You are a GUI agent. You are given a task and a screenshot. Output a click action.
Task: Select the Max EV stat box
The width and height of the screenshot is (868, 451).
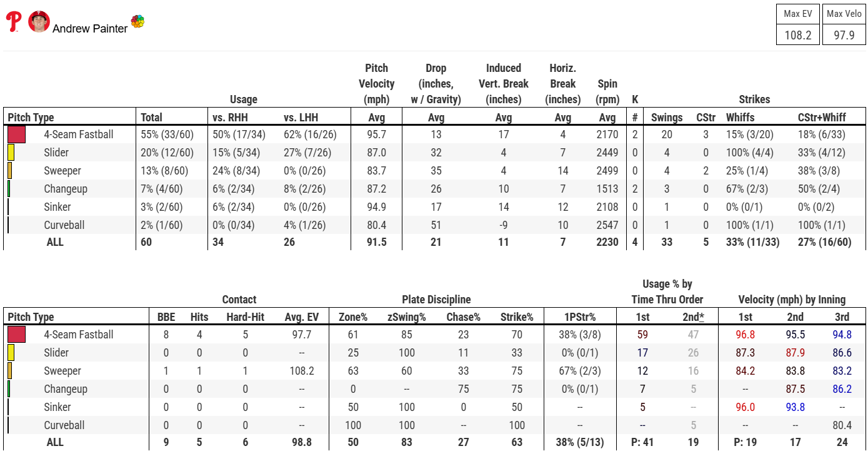coord(798,25)
